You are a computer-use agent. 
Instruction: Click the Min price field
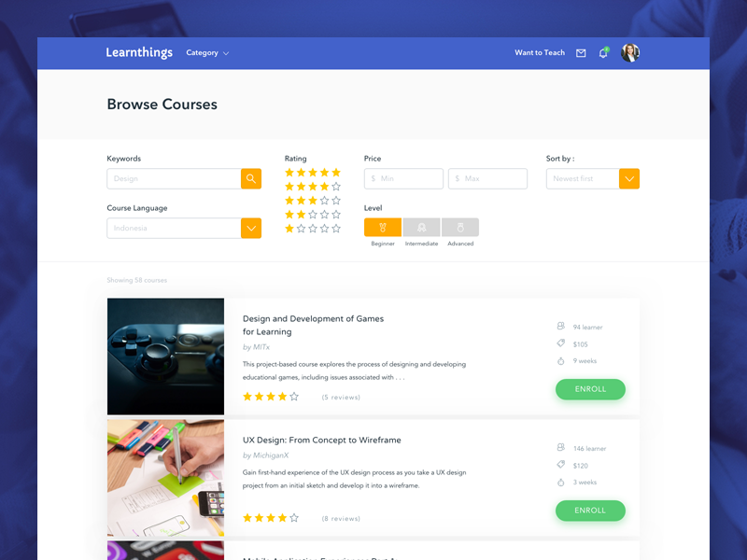pos(403,178)
